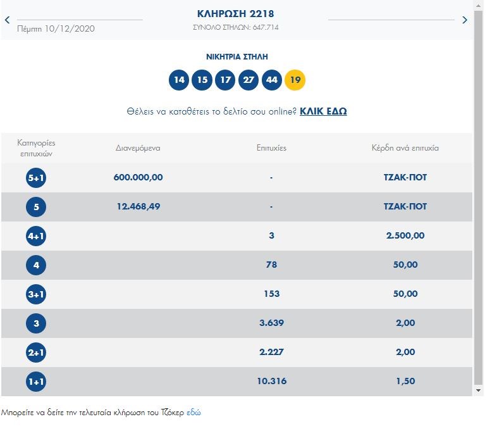Click the scrollbar up arrow
The image size is (504, 431).
[x=478, y=5]
